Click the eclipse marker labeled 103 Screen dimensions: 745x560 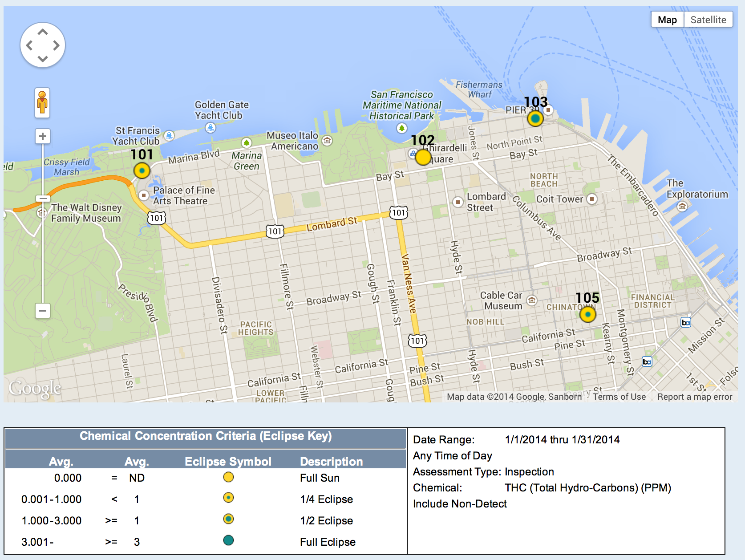(535, 119)
